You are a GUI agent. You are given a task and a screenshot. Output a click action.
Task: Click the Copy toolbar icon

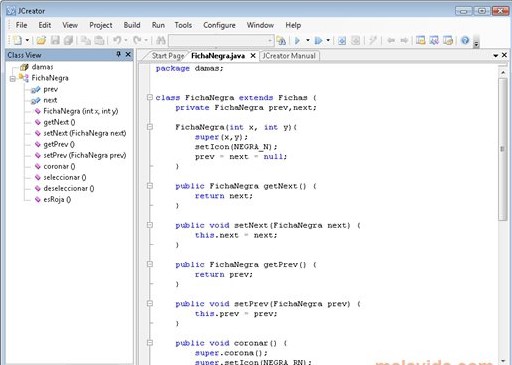coord(86,41)
